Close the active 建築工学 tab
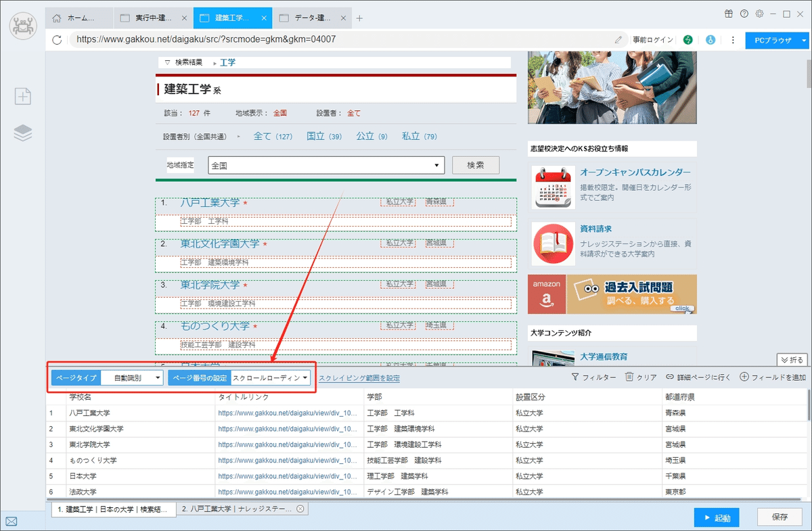This screenshot has height=531, width=812. point(264,18)
